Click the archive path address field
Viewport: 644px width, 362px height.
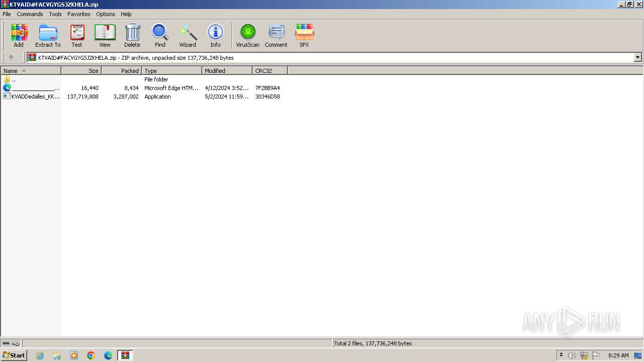coord(335,57)
